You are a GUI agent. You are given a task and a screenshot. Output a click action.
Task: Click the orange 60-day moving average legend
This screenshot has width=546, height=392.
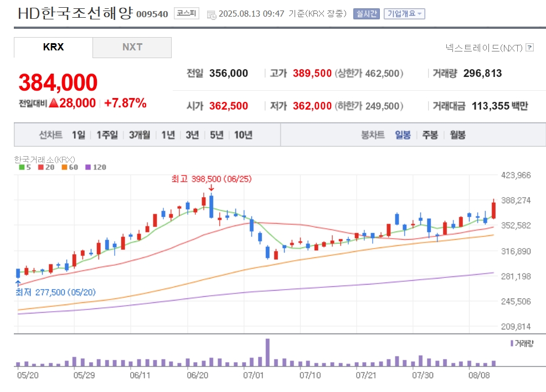click(x=70, y=167)
